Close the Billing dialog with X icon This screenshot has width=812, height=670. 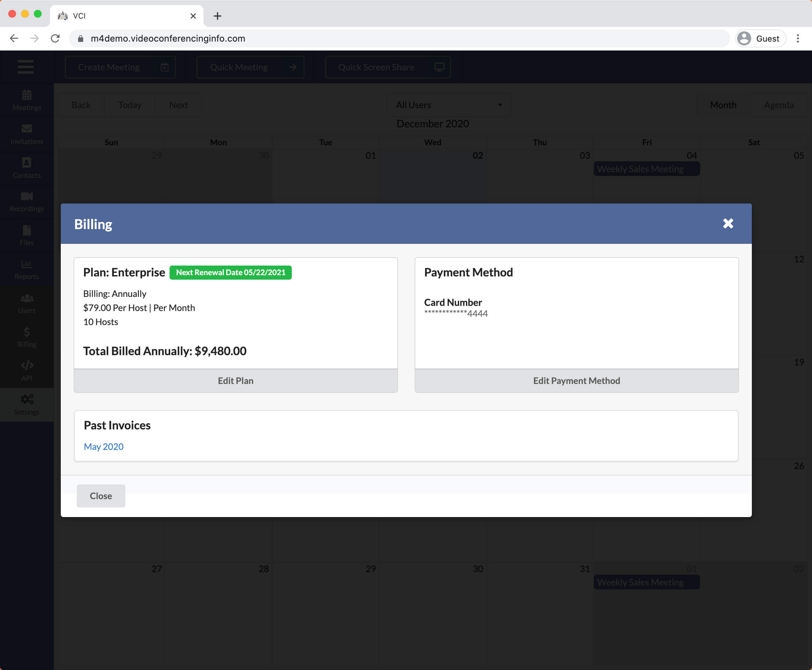pos(728,223)
